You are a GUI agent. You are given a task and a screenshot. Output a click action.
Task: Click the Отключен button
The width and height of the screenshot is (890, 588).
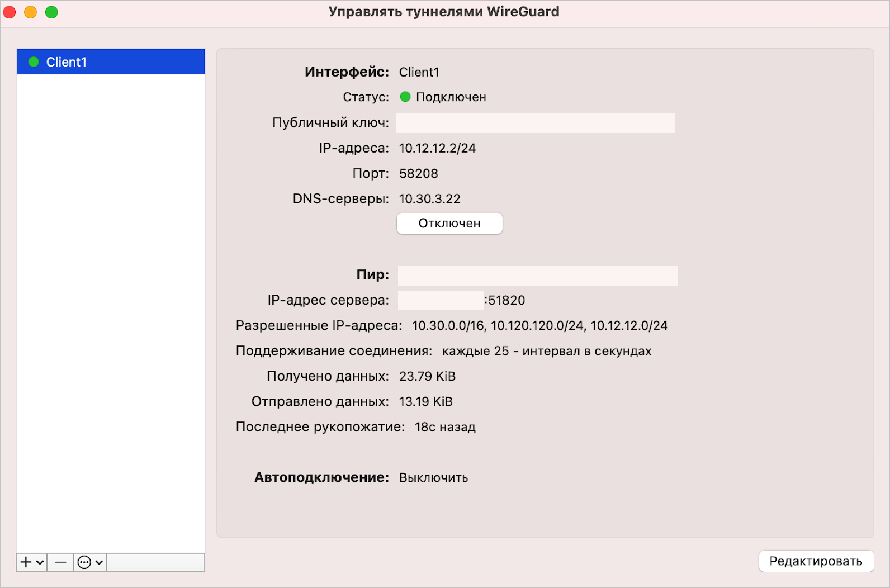pos(449,224)
